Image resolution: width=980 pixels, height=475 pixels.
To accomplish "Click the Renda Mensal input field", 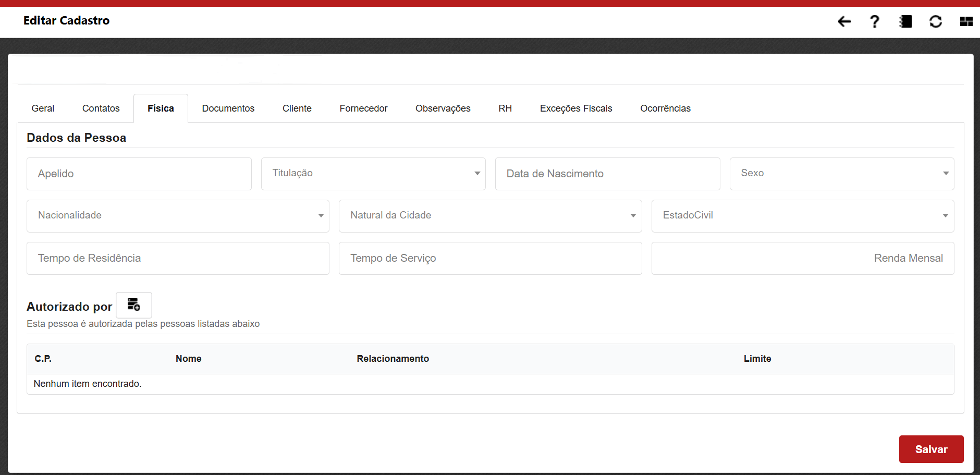I will coord(802,258).
